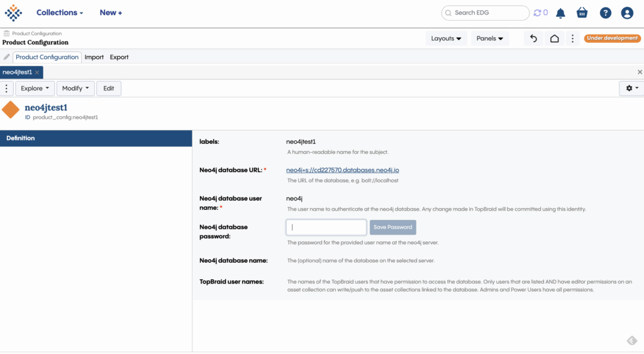Click the Neo4j database password field
This screenshot has width=644, height=354.
click(x=326, y=227)
